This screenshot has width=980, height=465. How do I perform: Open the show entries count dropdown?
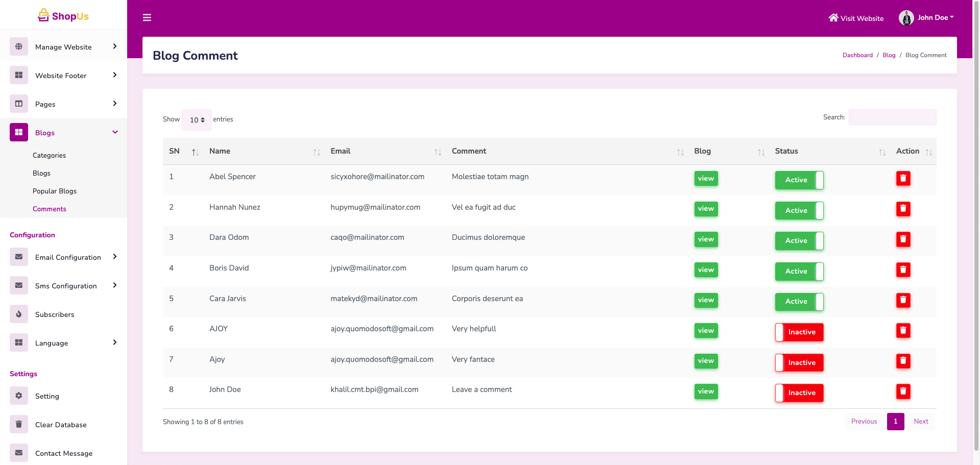pos(197,120)
